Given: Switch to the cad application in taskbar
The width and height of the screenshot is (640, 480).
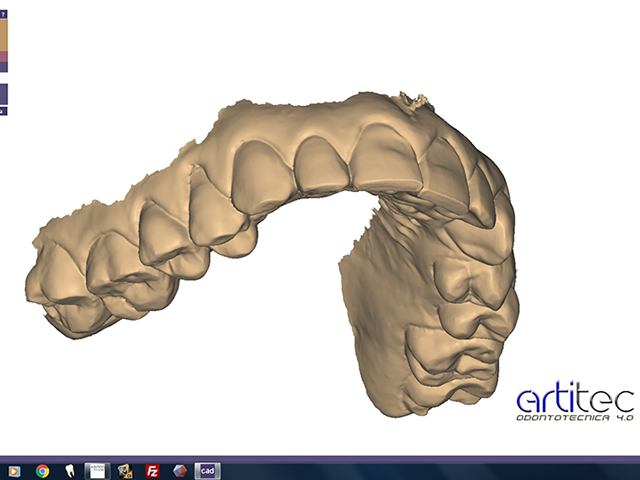Looking at the screenshot, I should pos(208,470).
